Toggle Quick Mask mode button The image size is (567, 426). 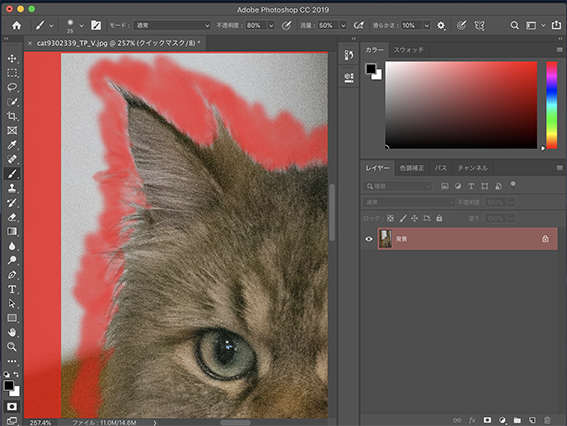[x=12, y=406]
